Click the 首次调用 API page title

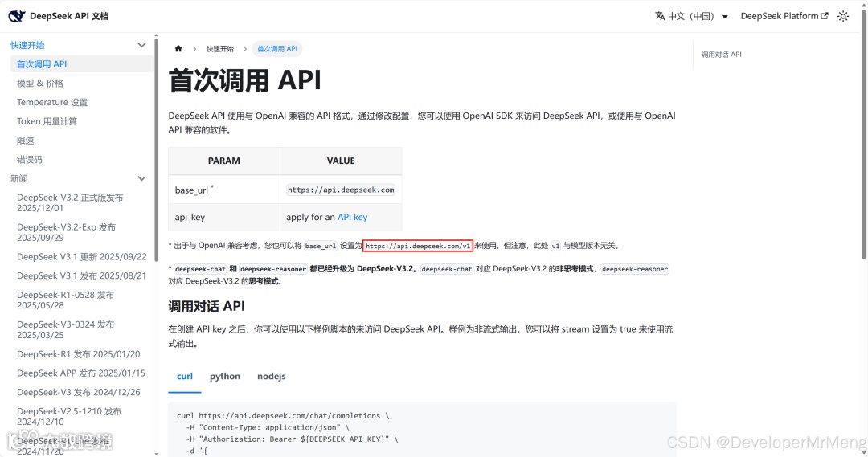tap(244, 81)
